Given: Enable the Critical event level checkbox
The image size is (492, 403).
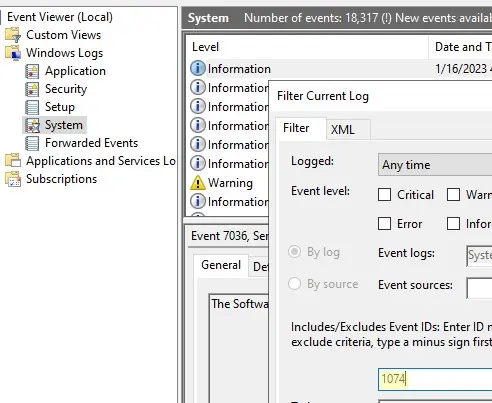Looking at the screenshot, I should pos(384,195).
